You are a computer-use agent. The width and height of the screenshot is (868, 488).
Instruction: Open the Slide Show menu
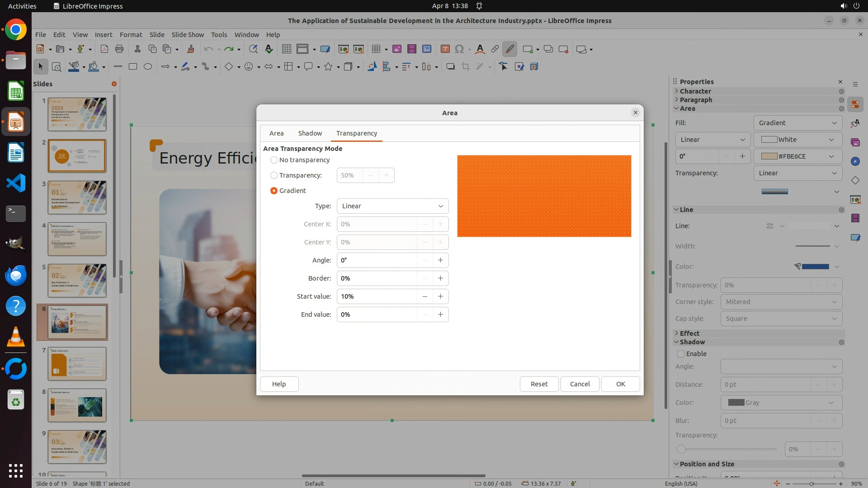pos(188,35)
